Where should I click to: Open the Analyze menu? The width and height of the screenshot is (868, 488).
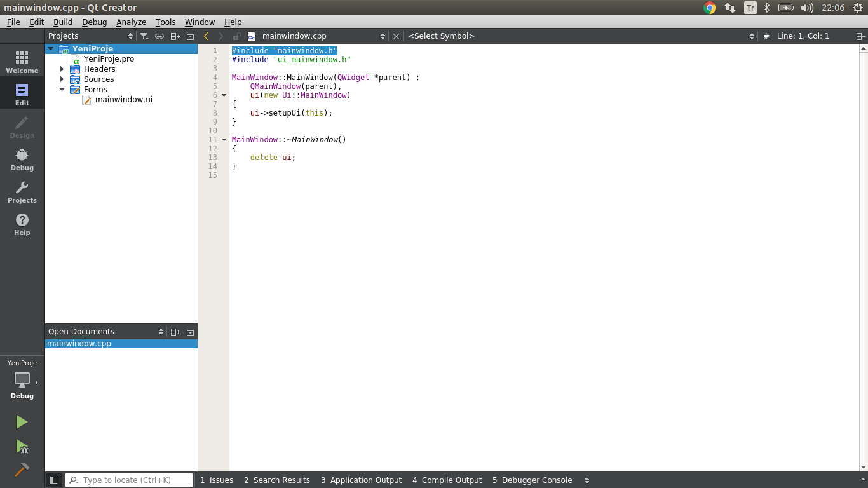132,22
